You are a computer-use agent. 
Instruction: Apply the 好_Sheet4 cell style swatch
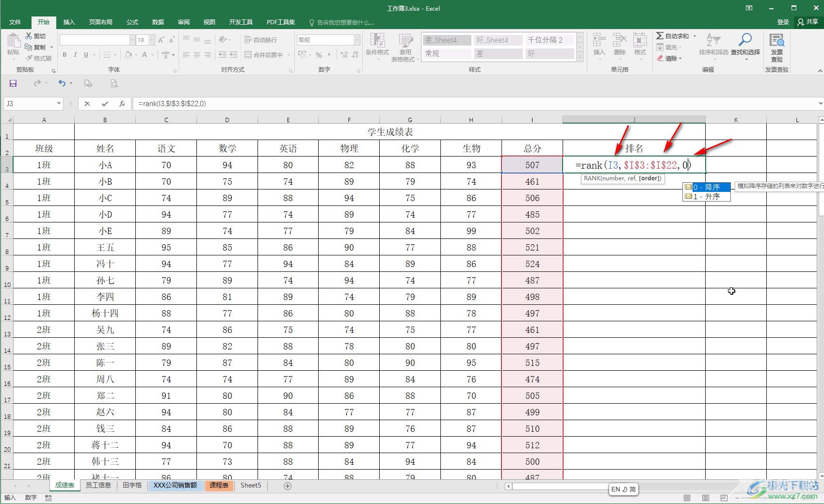(498, 40)
